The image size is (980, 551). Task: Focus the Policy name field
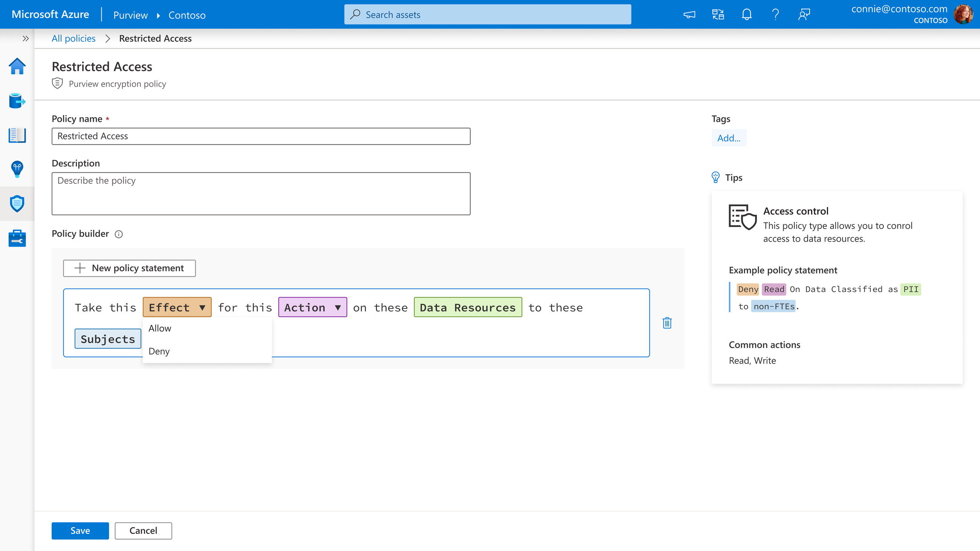(x=261, y=136)
